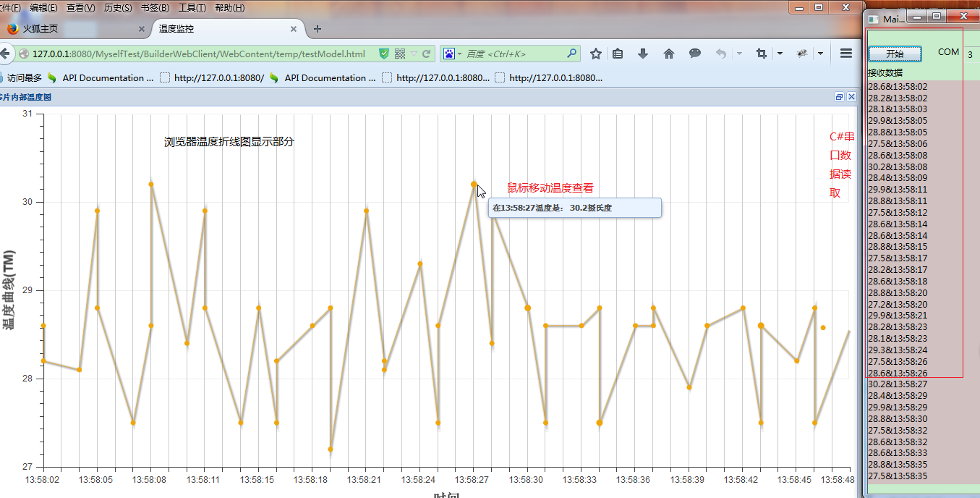Image resolution: width=980 pixels, height=498 pixels.
Task: Select row 28.8&13:58:35 in received data
Action: (897, 464)
